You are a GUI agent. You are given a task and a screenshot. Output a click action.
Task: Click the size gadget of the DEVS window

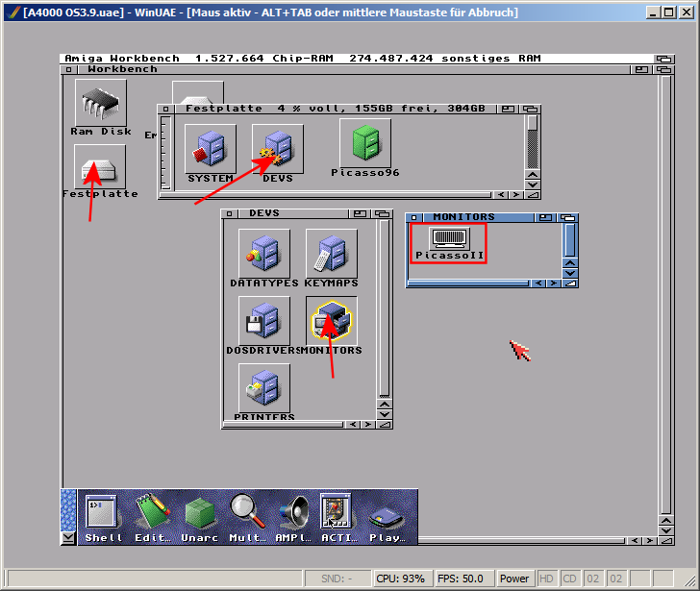click(x=385, y=424)
